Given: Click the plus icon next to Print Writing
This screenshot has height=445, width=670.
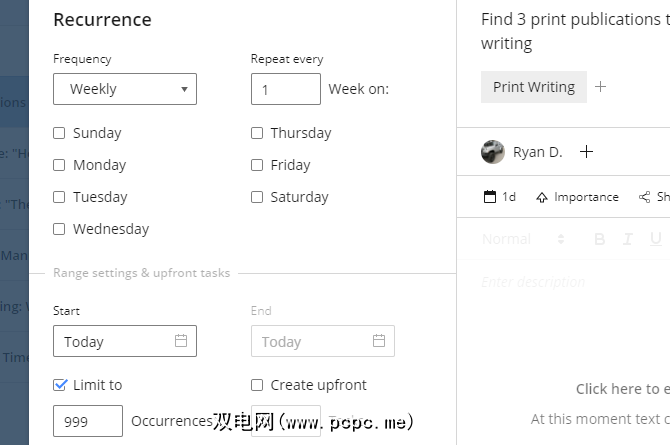Looking at the screenshot, I should [x=600, y=87].
